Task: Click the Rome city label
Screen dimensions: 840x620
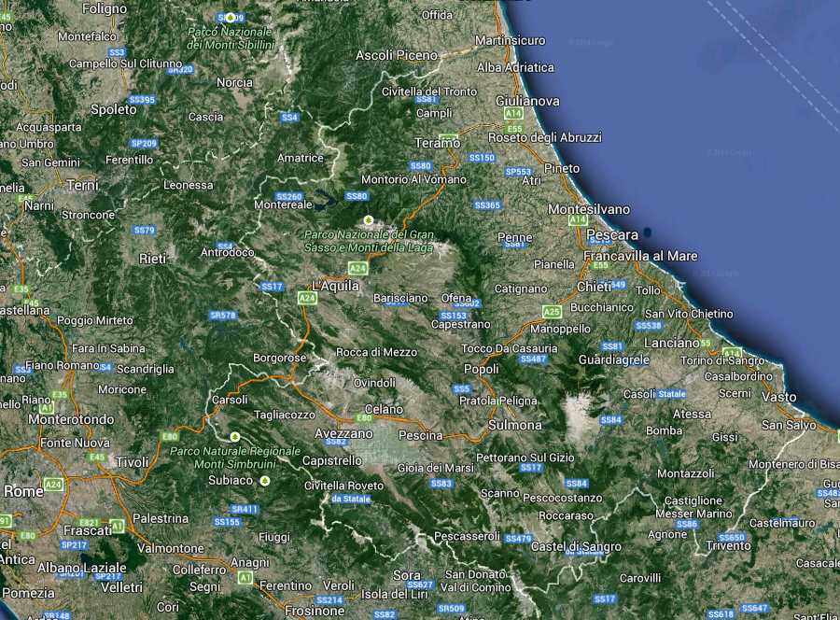Action: [23, 490]
